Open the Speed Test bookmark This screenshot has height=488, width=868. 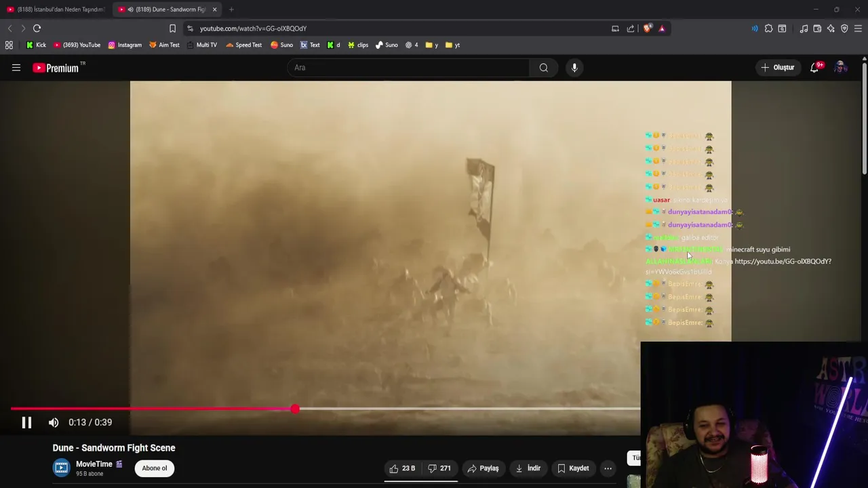tap(243, 45)
